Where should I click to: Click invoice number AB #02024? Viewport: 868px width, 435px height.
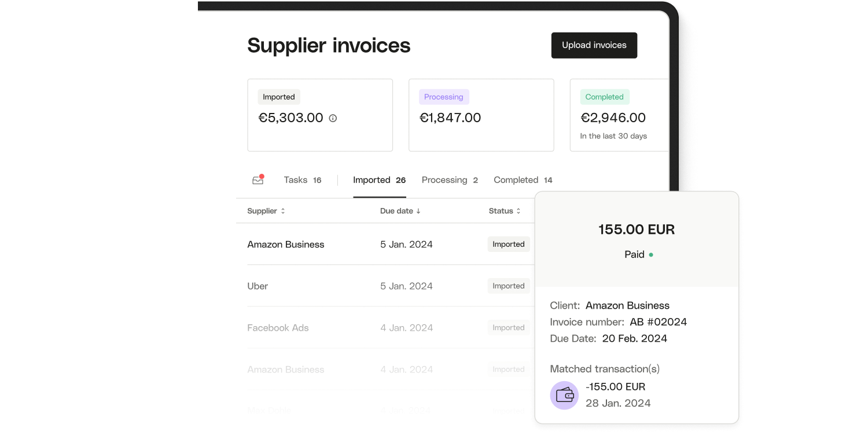pos(659,322)
